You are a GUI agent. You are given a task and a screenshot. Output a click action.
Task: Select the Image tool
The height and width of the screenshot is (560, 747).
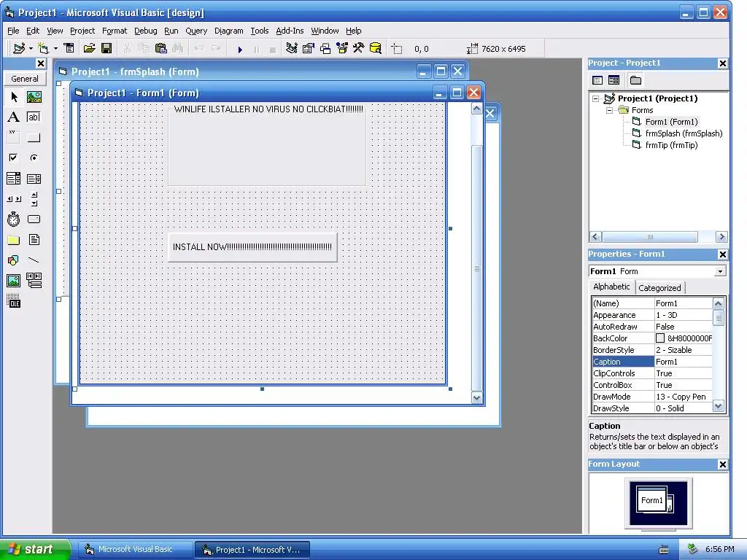(14, 281)
